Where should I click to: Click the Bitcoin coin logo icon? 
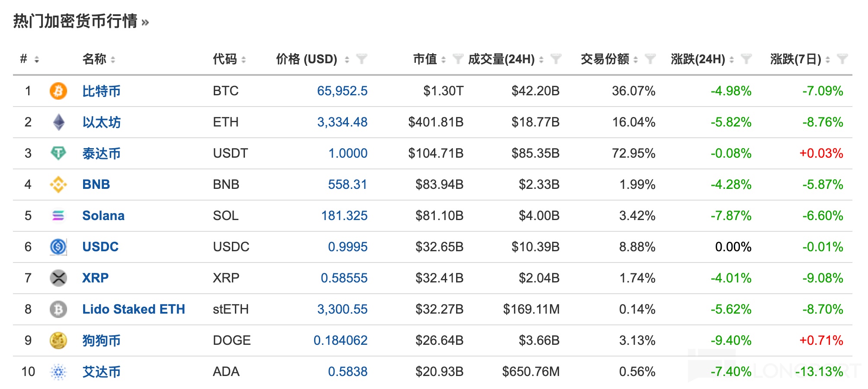[58, 91]
